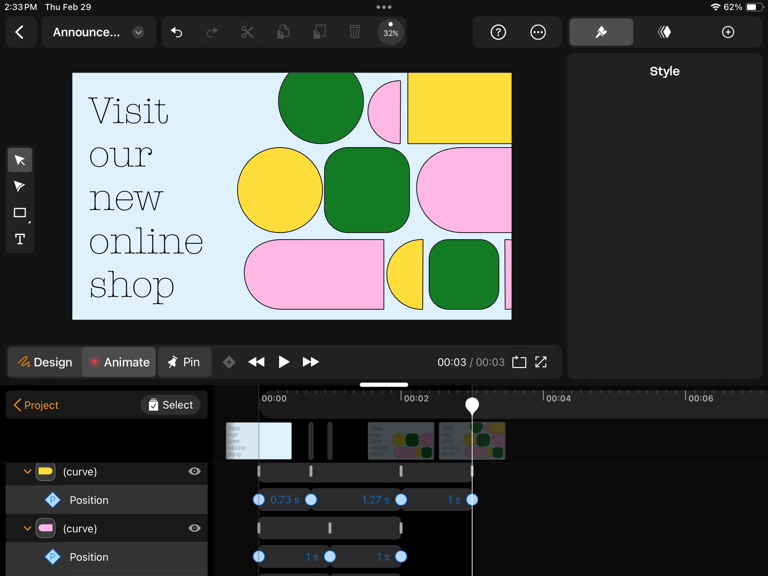The width and height of the screenshot is (768, 576).
Task: Select Position property under yellow curve
Action: pyautogui.click(x=107, y=500)
